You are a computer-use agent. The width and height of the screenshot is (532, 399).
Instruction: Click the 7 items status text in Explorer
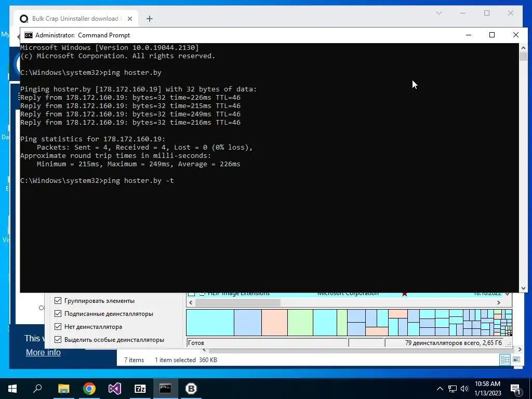(x=134, y=360)
